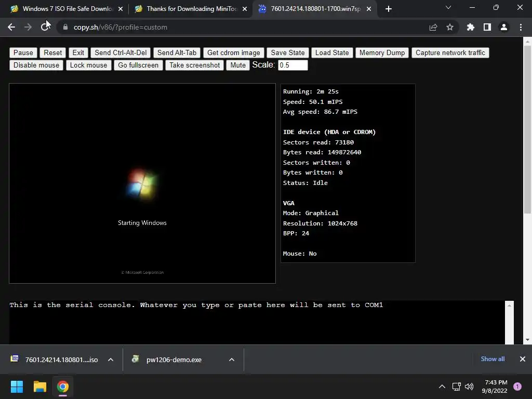Open File Explorer from the taskbar
532x399 pixels.
[39, 387]
